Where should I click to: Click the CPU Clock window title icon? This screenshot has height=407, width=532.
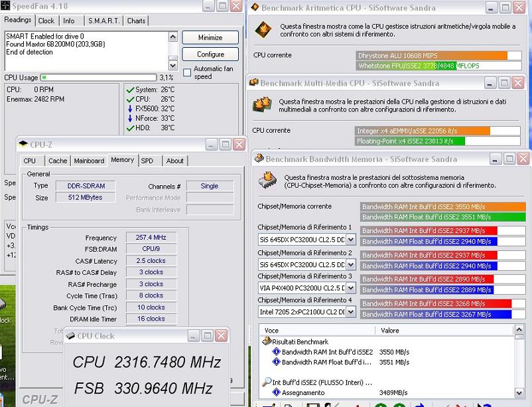click(70, 336)
